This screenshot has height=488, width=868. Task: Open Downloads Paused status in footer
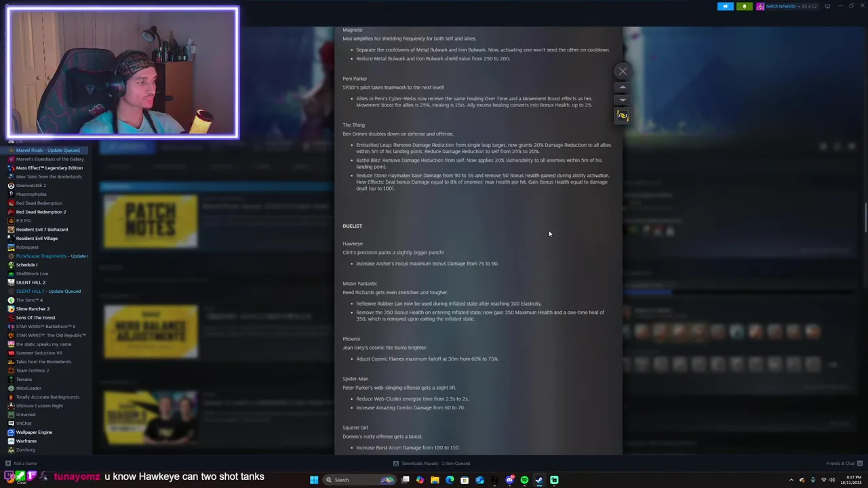click(432, 464)
